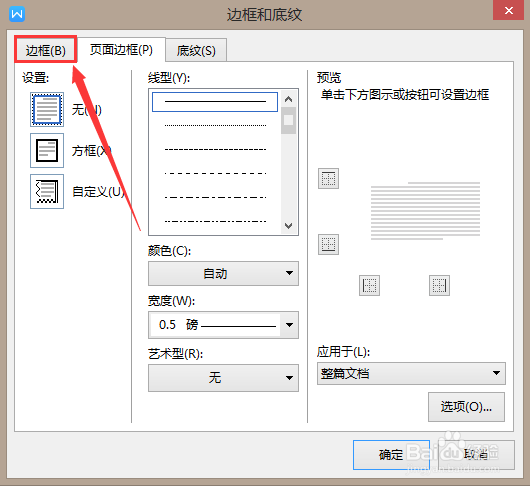Image resolution: width=530 pixels, height=487 pixels.
Task: Open the 艺术型(R) art style dropdown
Action: tap(223, 378)
